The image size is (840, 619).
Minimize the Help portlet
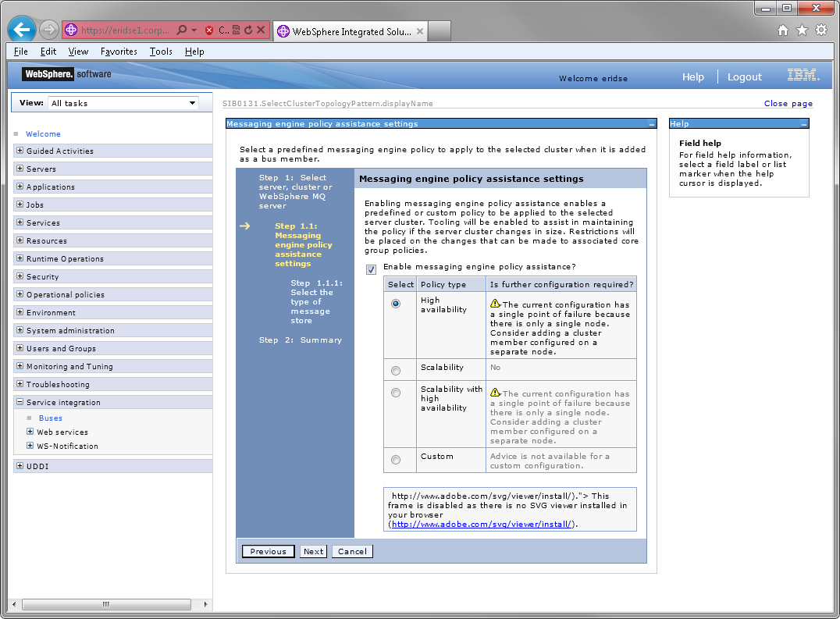pos(803,124)
